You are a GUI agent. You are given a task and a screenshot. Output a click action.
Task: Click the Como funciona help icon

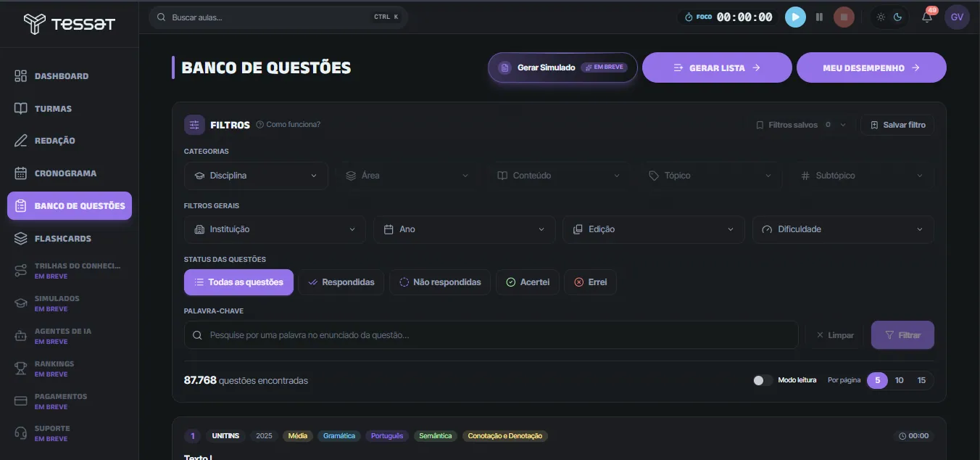(x=260, y=125)
